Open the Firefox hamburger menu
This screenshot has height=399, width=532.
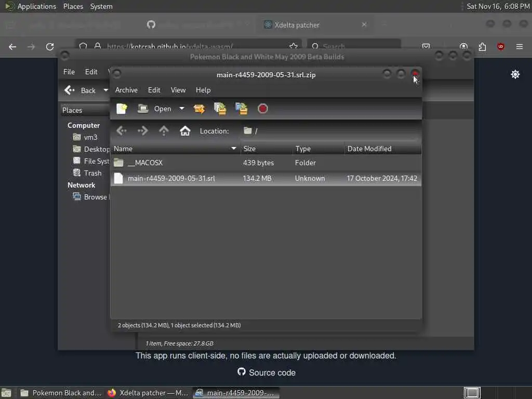pos(520,46)
